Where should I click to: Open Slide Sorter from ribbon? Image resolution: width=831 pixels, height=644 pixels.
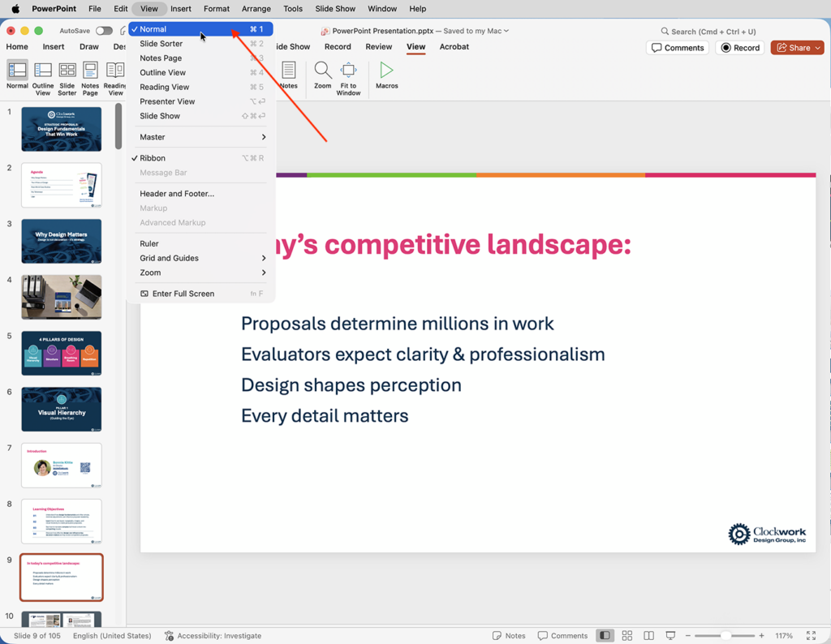tap(67, 70)
